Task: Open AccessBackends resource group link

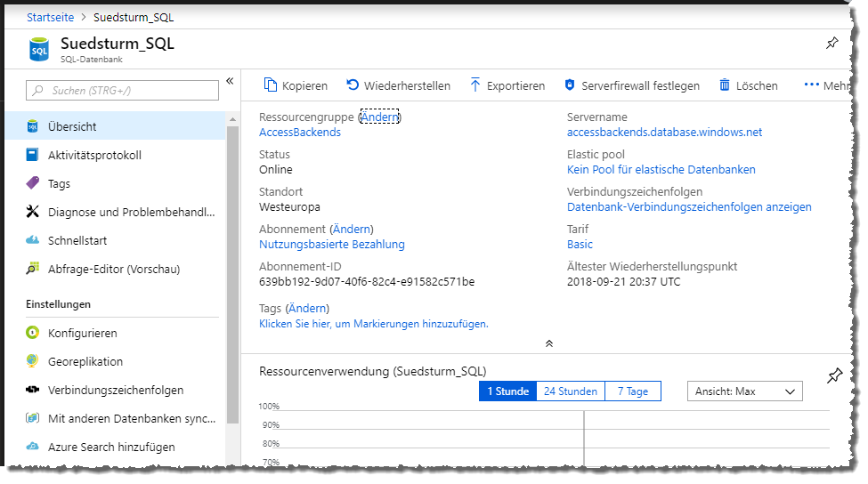Action: (x=300, y=133)
